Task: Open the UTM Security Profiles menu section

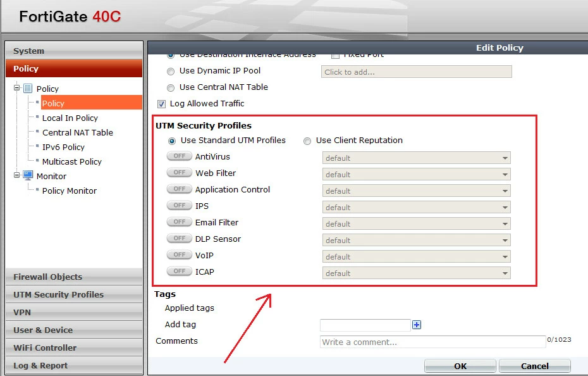Action: 74,294
